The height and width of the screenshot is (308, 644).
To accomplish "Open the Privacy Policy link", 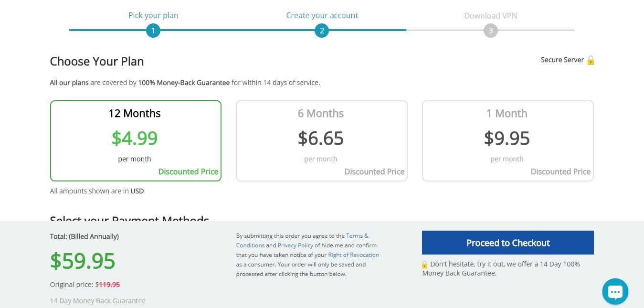I will point(296,245).
